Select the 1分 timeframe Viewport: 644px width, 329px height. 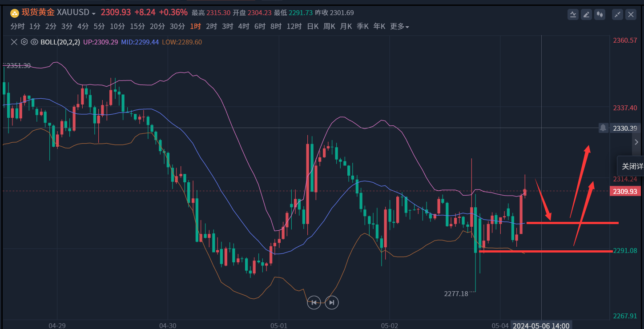point(35,27)
